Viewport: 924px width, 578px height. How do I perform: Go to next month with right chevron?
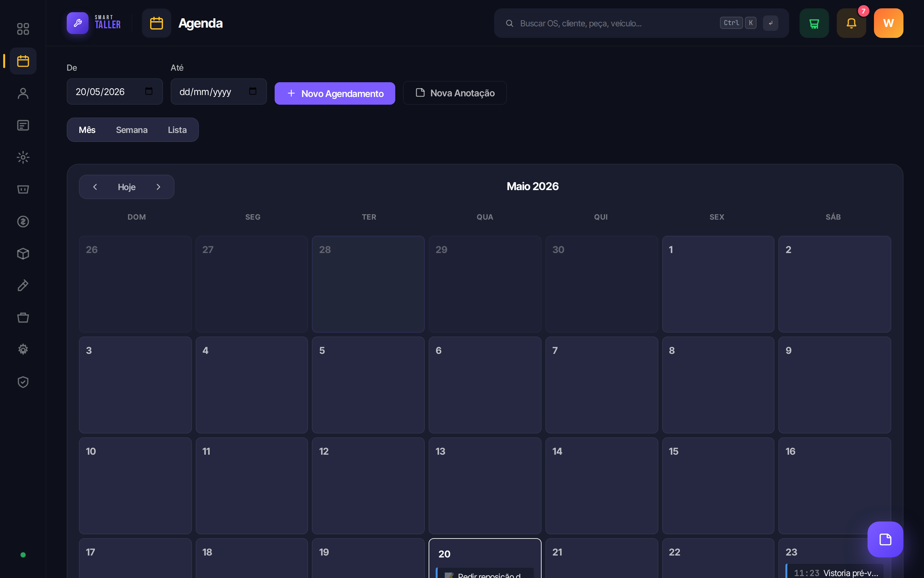click(x=158, y=187)
